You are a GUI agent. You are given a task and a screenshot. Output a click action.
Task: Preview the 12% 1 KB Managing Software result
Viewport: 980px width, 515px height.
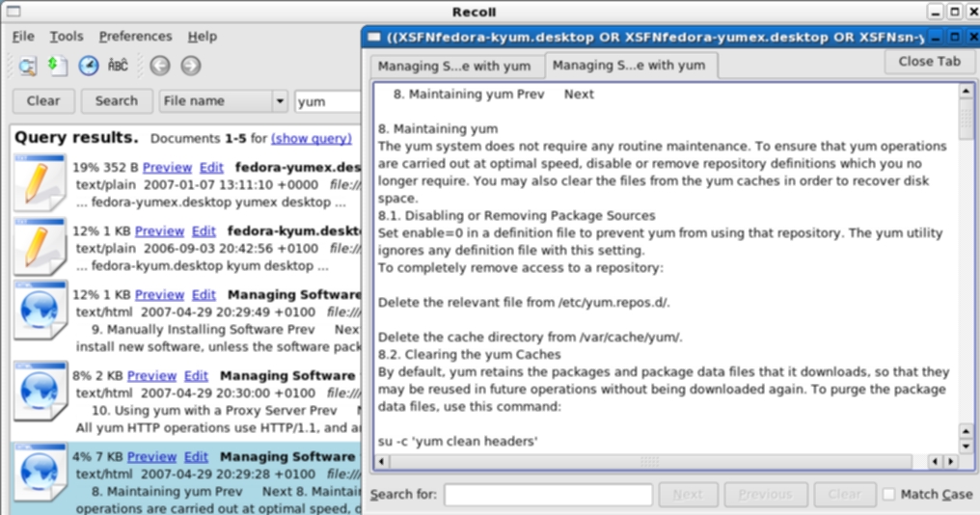(159, 295)
